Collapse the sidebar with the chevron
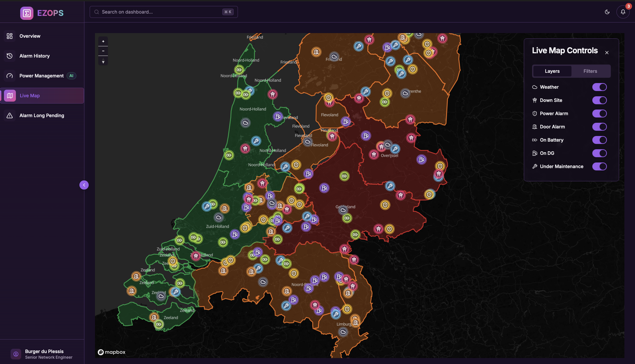The height and width of the screenshot is (364, 635). 84,185
